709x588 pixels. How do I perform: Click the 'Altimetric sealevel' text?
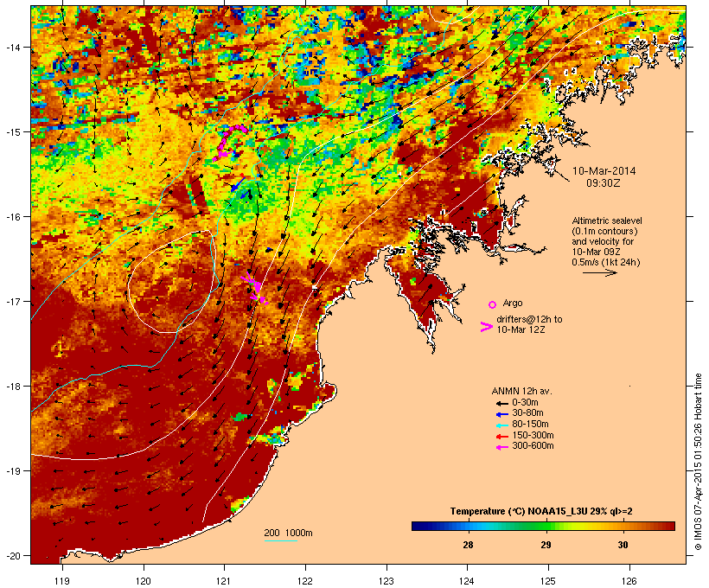coord(607,220)
